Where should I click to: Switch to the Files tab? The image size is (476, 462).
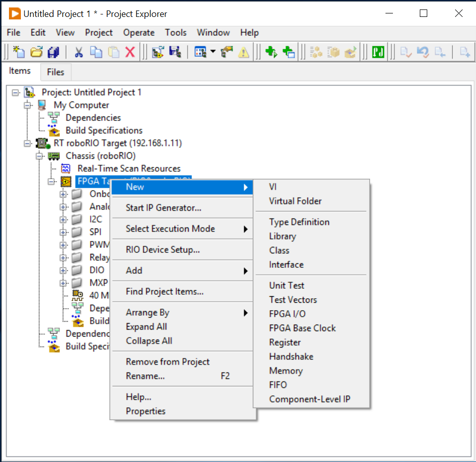[x=55, y=72]
